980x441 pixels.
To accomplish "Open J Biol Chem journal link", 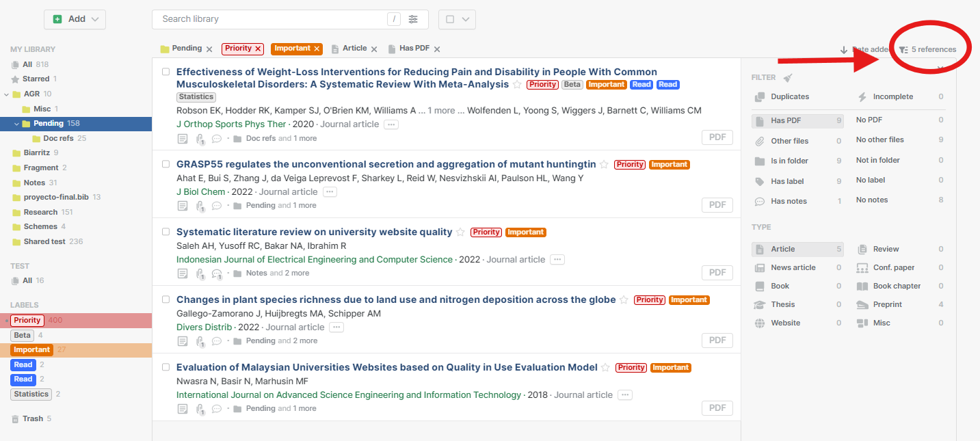I will click(200, 192).
